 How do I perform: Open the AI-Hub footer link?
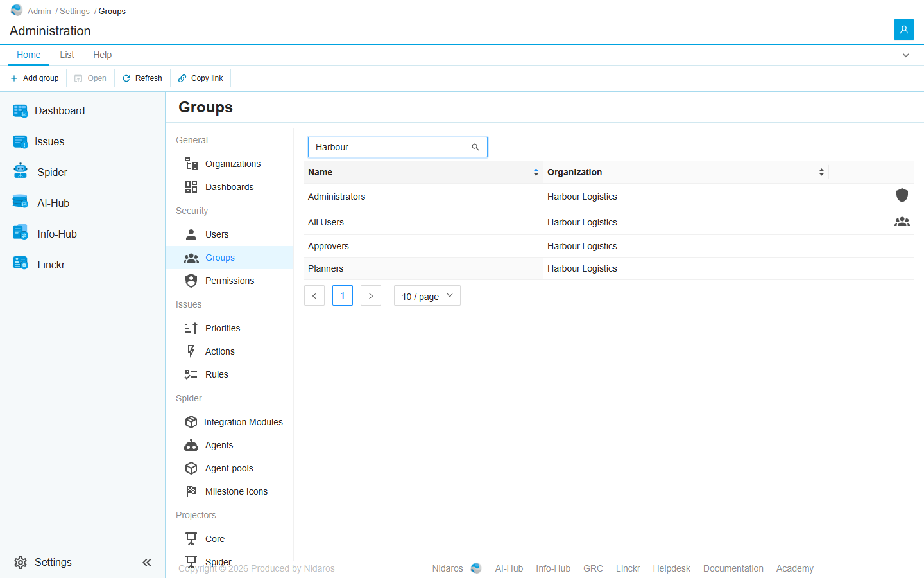(509, 568)
